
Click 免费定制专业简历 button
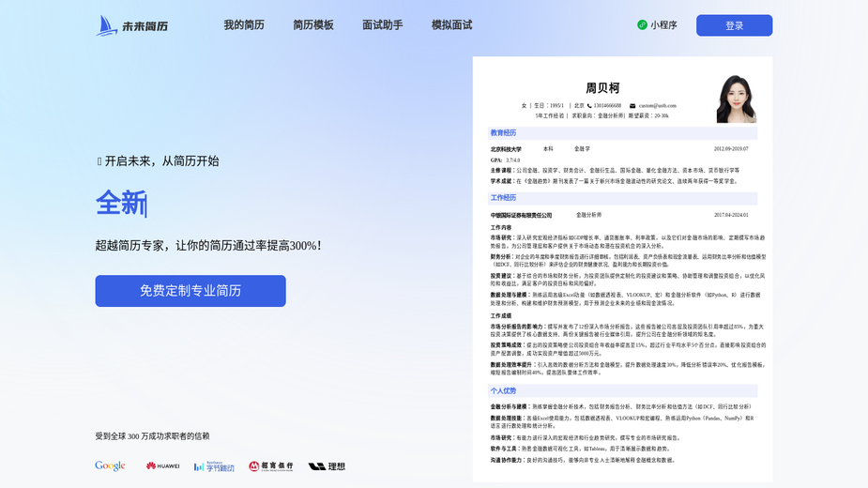pos(190,291)
